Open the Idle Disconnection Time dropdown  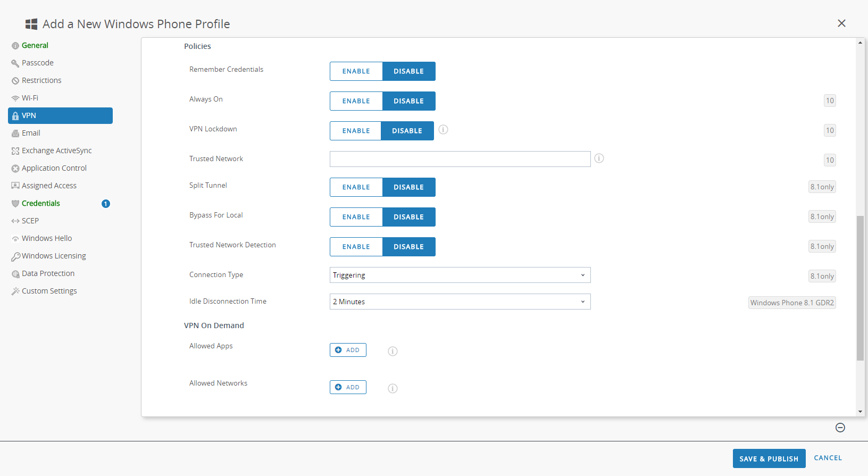tap(460, 302)
